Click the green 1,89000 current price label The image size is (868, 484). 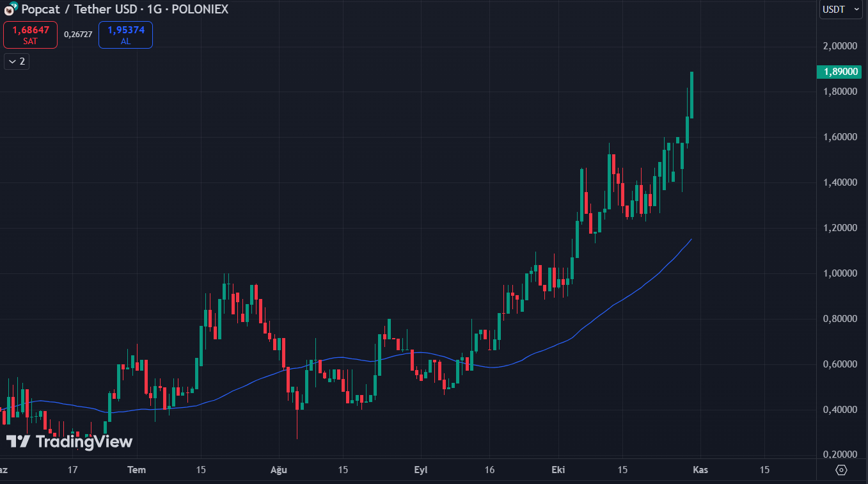click(x=839, y=72)
